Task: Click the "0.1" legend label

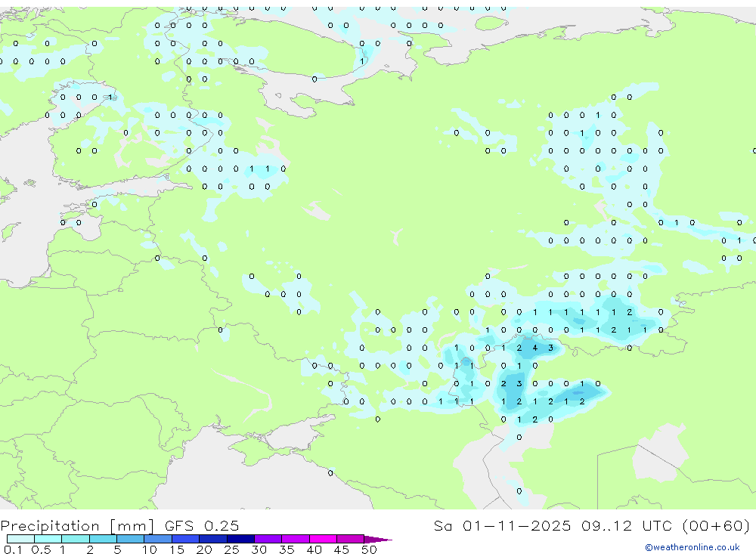Action: [x=13, y=549]
